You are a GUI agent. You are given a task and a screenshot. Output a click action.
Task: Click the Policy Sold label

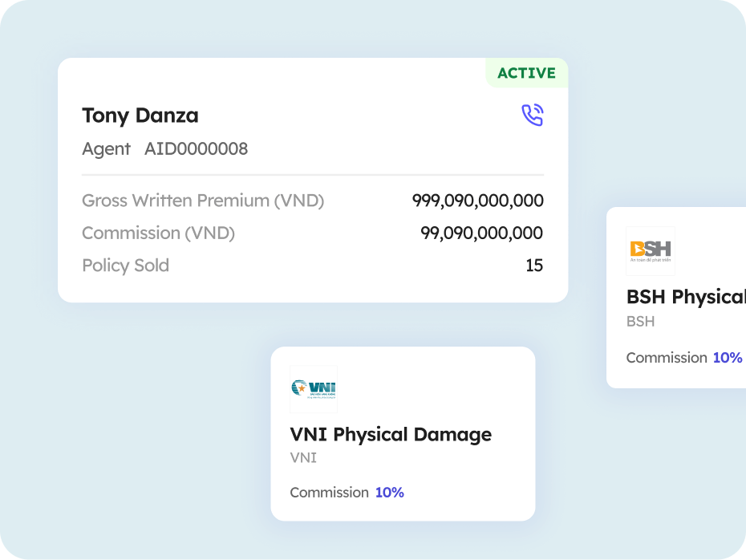(125, 266)
